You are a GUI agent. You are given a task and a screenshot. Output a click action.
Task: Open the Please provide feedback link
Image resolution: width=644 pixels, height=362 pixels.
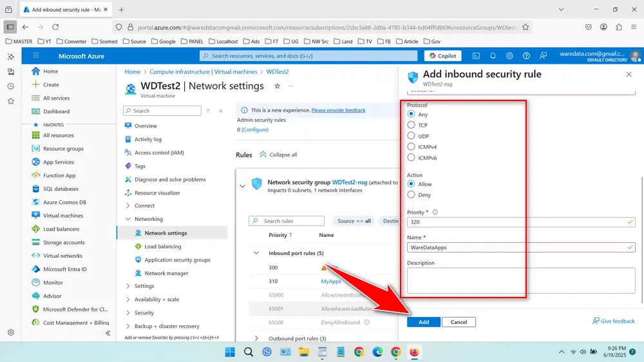[x=339, y=110]
